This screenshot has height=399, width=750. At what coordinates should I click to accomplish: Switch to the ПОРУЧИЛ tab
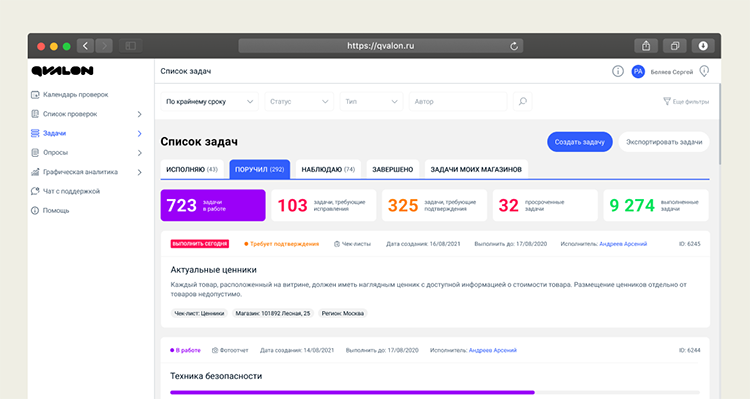click(x=260, y=169)
